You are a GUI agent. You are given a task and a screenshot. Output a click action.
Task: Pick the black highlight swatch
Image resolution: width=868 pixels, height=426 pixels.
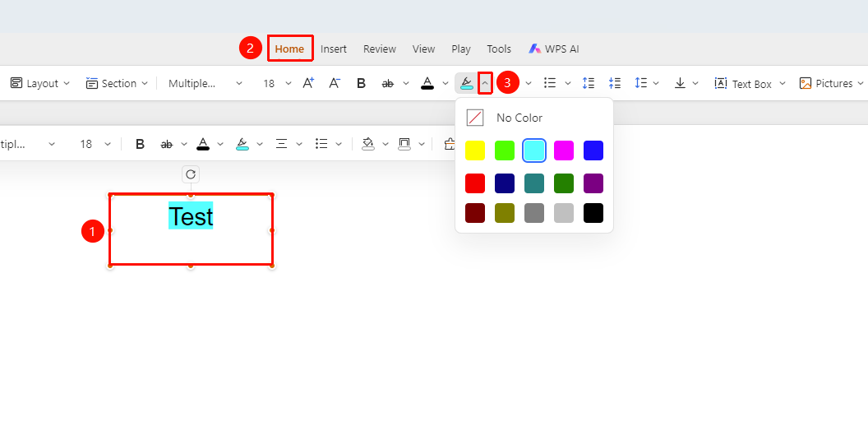pos(593,213)
